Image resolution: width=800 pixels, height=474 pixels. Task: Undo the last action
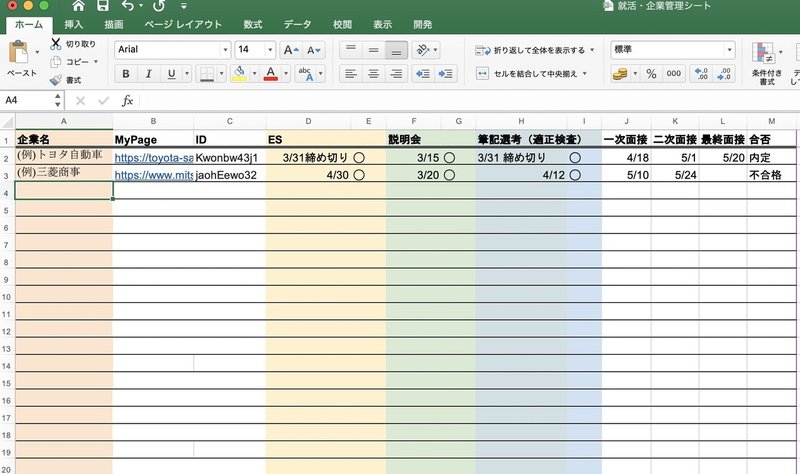pyautogui.click(x=128, y=6)
